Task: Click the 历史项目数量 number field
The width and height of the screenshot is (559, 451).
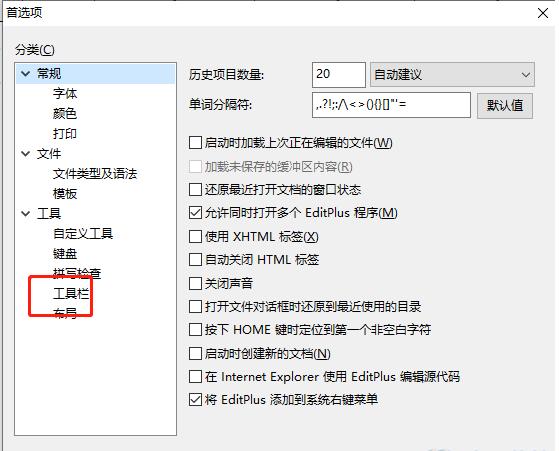Action: [x=339, y=75]
